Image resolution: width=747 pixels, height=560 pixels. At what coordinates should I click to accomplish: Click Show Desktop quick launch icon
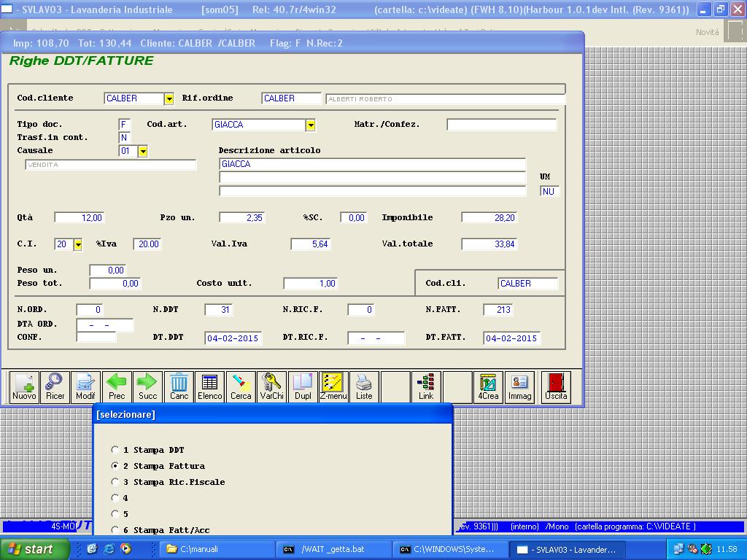point(93,549)
